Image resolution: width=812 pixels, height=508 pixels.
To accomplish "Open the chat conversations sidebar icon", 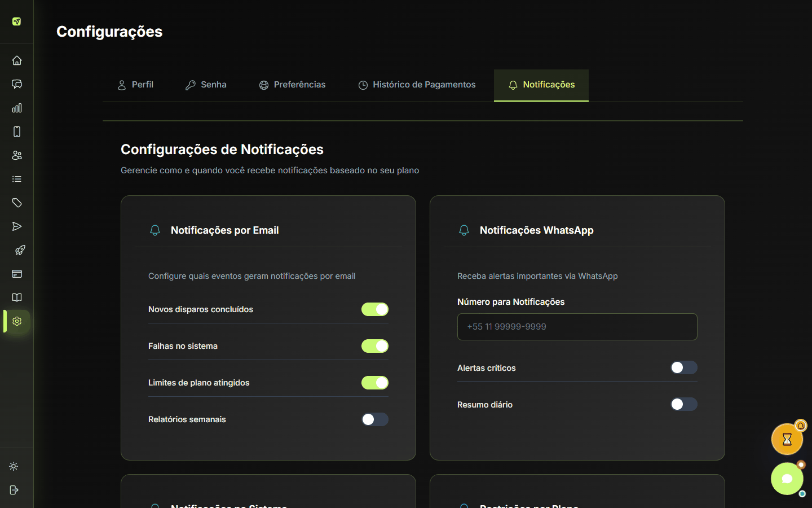I will (x=17, y=84).
